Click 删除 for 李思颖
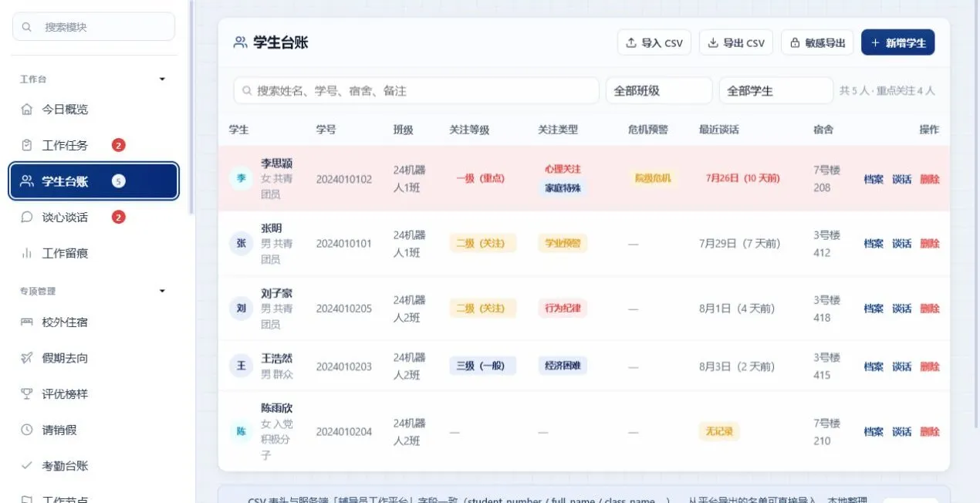Image resolution: width=980 pixels, height=503 pixels. (930, 179)
